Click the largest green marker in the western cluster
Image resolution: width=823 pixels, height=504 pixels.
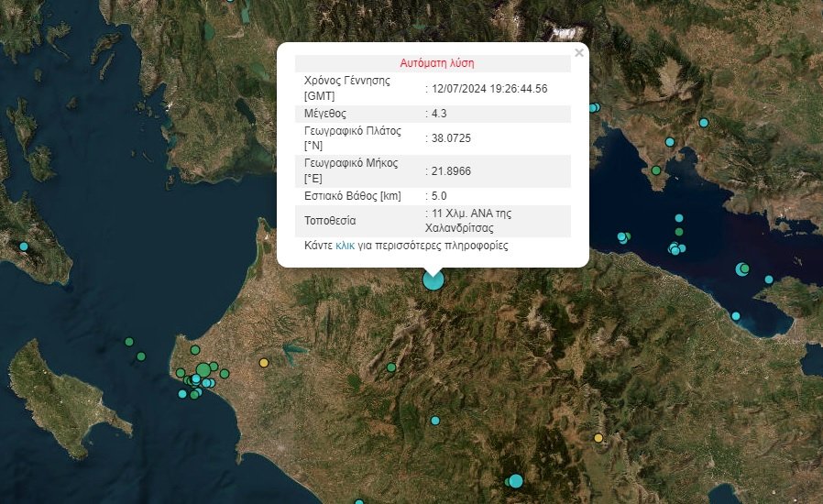(x=203, y=370)
